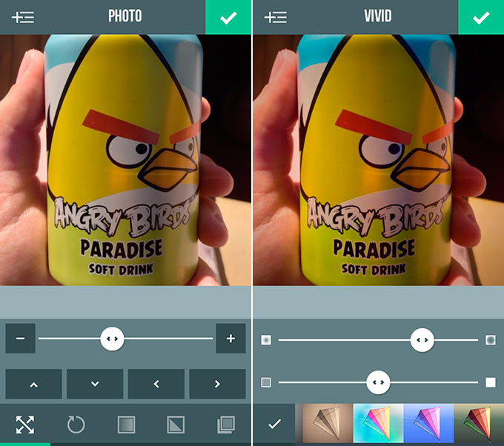The width and height of the screenshot is (504, 446).
Task: Nudge photo left with left chevron
Action: [156, 384]
